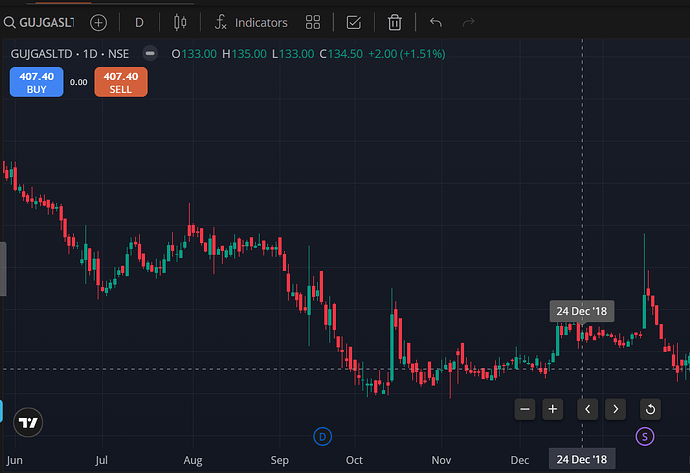Zoom in the chart with plus button
690x473 pixels.
[x=553, y=408]
